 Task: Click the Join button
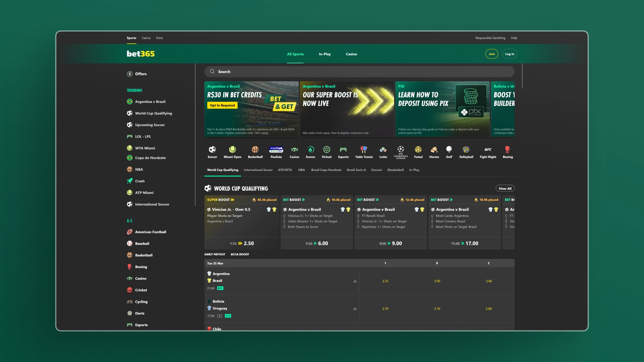[492, 54]
